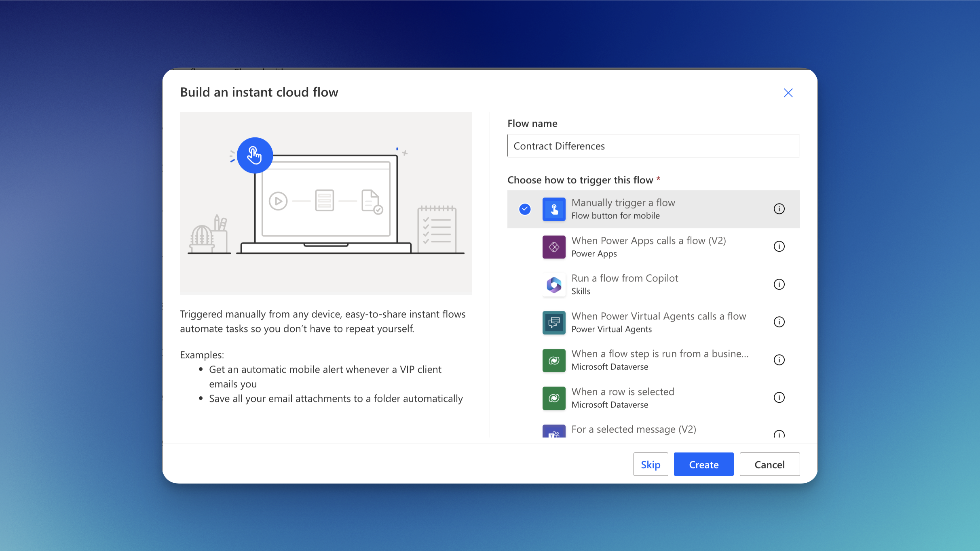
Task: Click the Skip button
Action: pos(651,465)
